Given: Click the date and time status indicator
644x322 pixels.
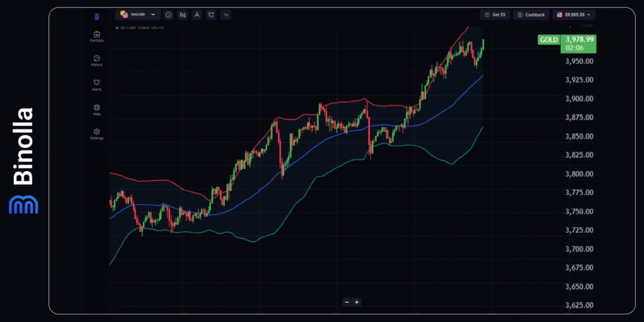Looking at the screenshot, I should point(140,28).
